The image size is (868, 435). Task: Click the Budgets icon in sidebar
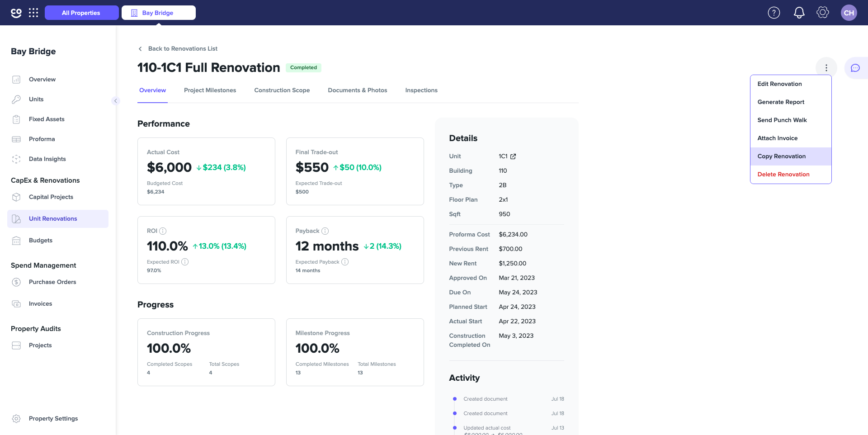(16, 241)
